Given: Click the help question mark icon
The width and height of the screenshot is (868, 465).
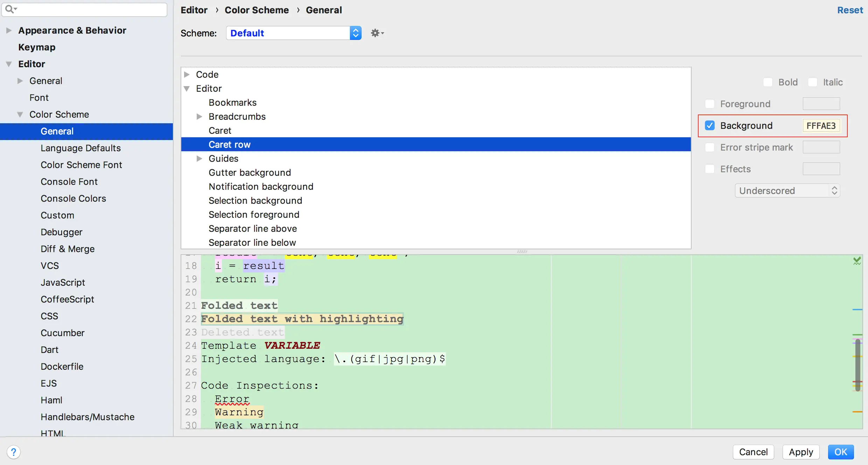Looking at the screenshot, I should (x=14, y=452).
